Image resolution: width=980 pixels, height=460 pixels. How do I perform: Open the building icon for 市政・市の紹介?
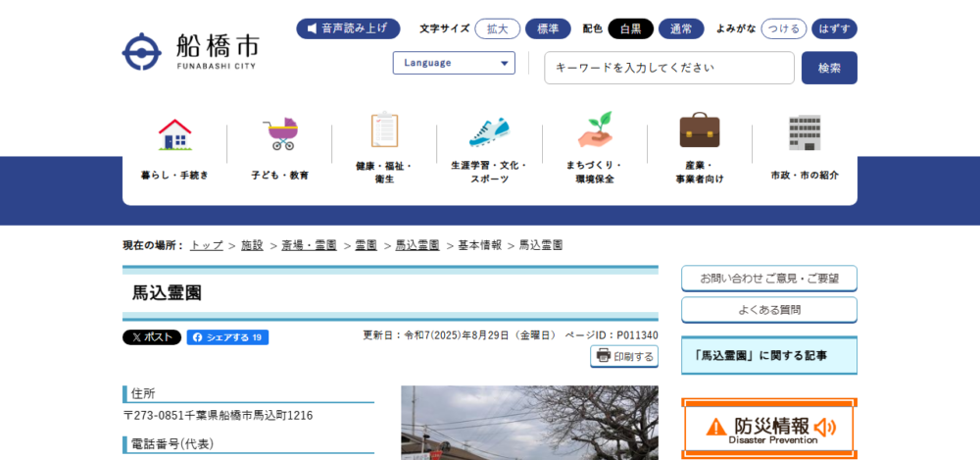point(805,132)
